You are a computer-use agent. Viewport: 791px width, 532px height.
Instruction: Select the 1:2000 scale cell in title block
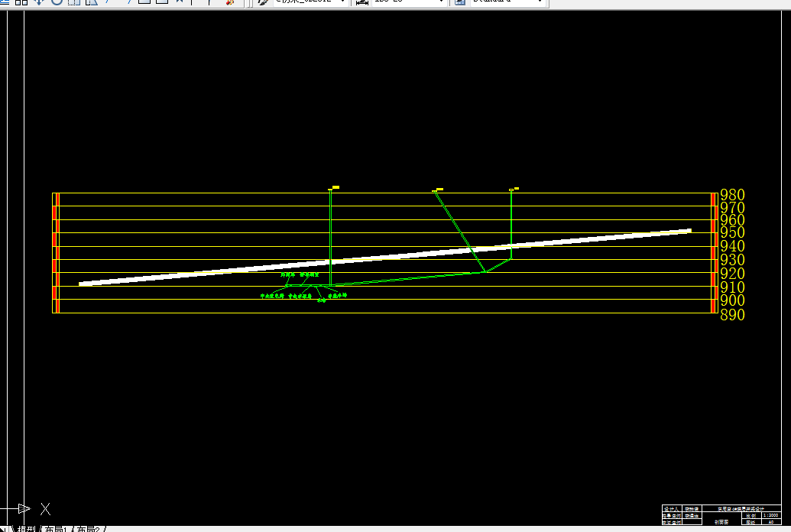click(771, 515)
